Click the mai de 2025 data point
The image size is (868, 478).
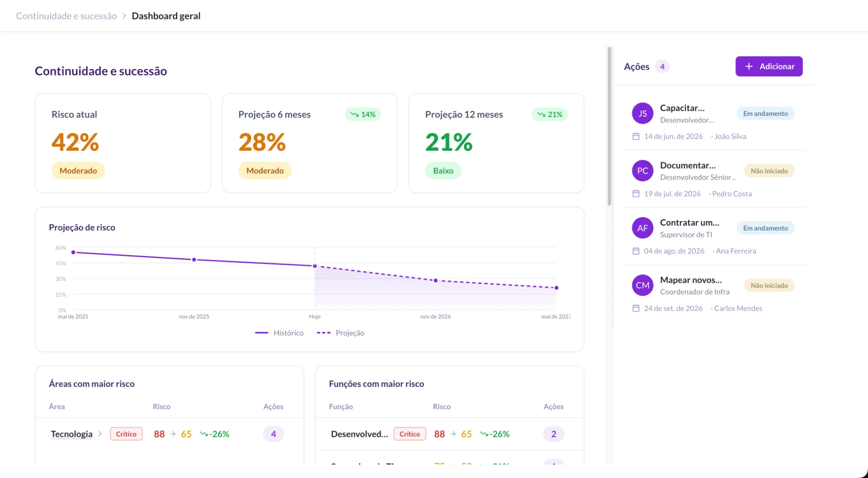[73, 252]
